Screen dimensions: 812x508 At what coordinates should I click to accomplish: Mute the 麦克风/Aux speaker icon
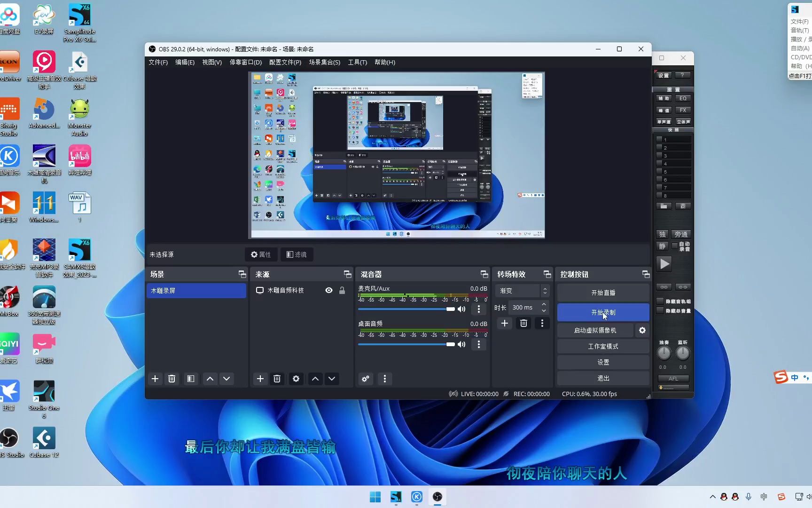pos(461,309)
